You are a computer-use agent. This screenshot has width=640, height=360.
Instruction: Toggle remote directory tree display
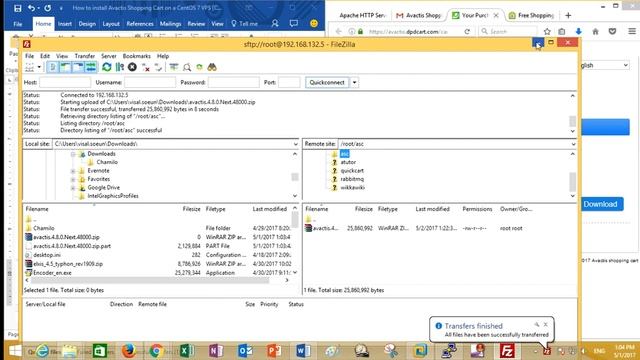(78, 67)
